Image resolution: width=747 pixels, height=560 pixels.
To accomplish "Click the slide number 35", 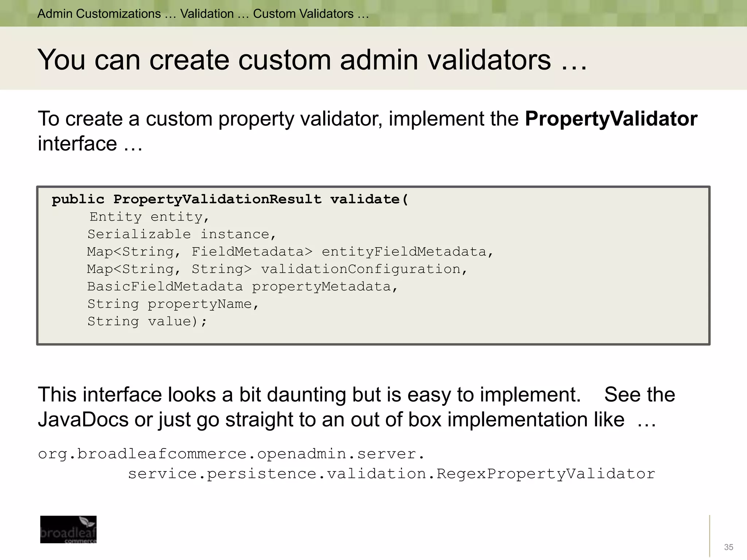I will 729,547.
